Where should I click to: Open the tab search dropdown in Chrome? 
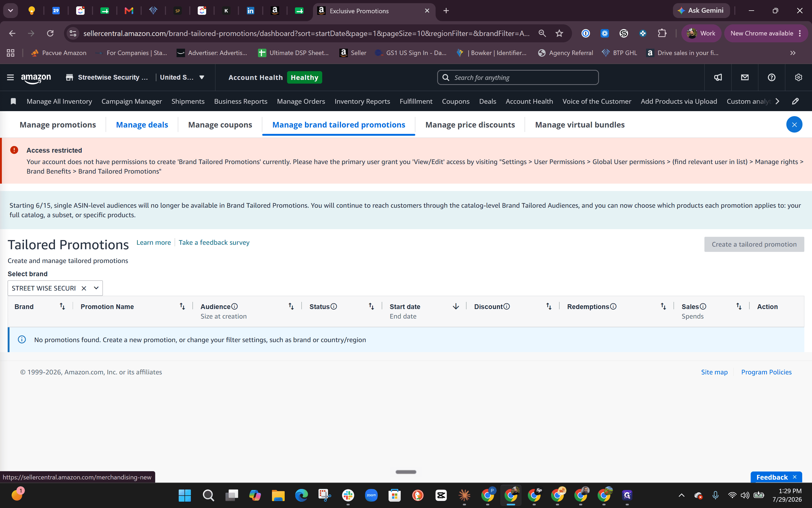10,11
